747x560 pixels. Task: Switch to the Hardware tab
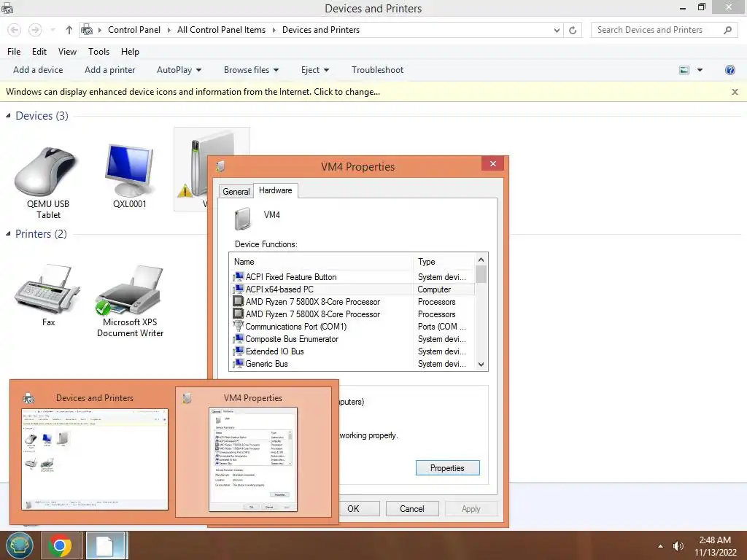275,190
